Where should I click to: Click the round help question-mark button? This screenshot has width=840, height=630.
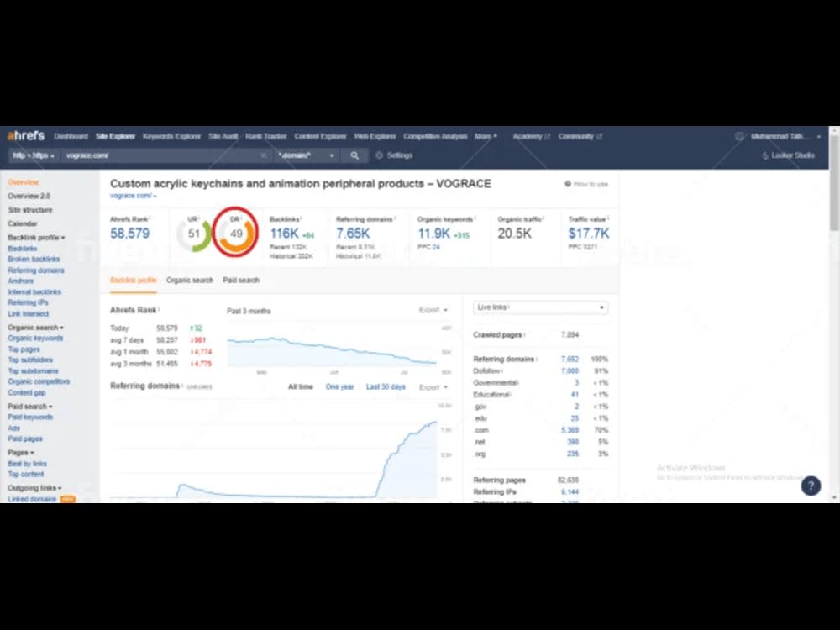click(x=811, y=486)
